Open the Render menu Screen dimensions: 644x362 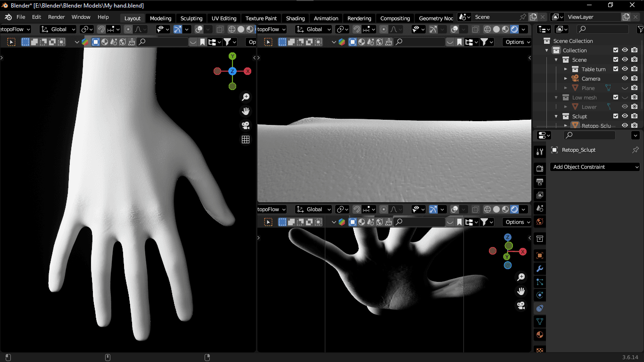coord(57,17)
